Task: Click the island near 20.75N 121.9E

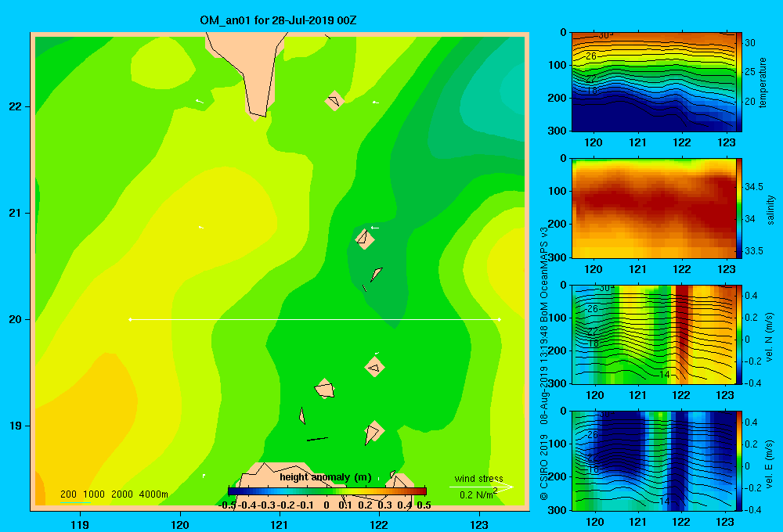Action: (365, 239)
